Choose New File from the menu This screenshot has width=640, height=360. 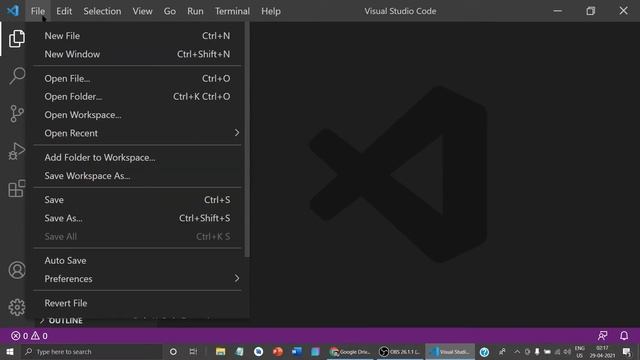(137, 36)
